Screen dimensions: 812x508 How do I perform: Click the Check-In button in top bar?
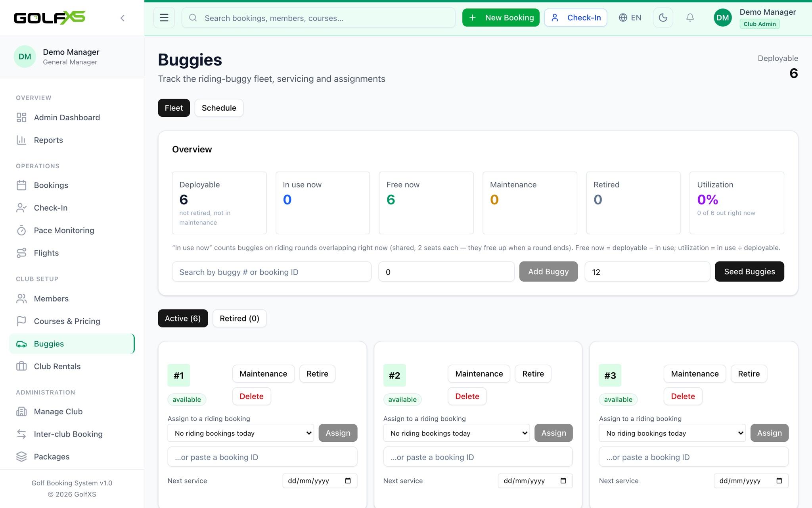[576, 17]
